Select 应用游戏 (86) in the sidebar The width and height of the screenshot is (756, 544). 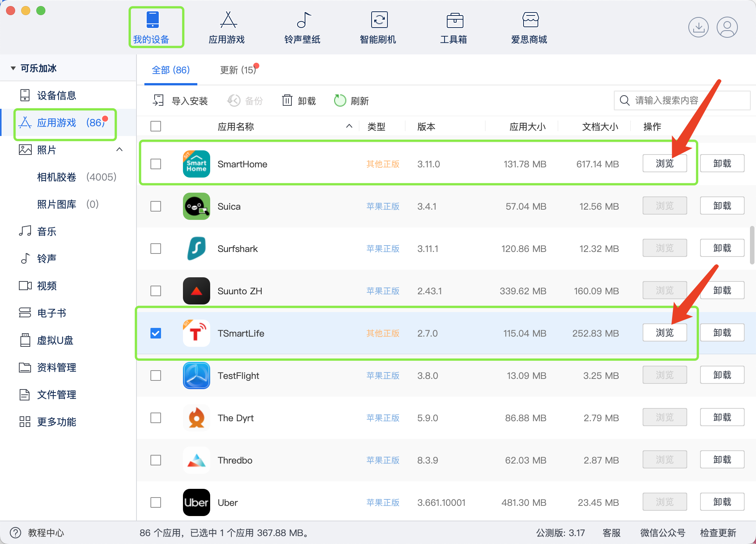click(68, 122)
